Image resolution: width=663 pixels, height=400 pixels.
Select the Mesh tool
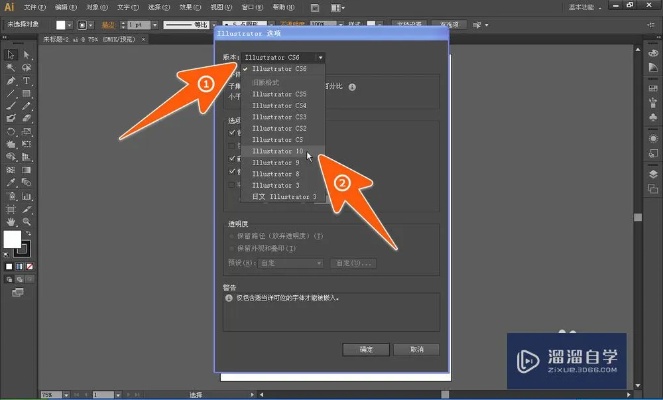coord(11,170)
